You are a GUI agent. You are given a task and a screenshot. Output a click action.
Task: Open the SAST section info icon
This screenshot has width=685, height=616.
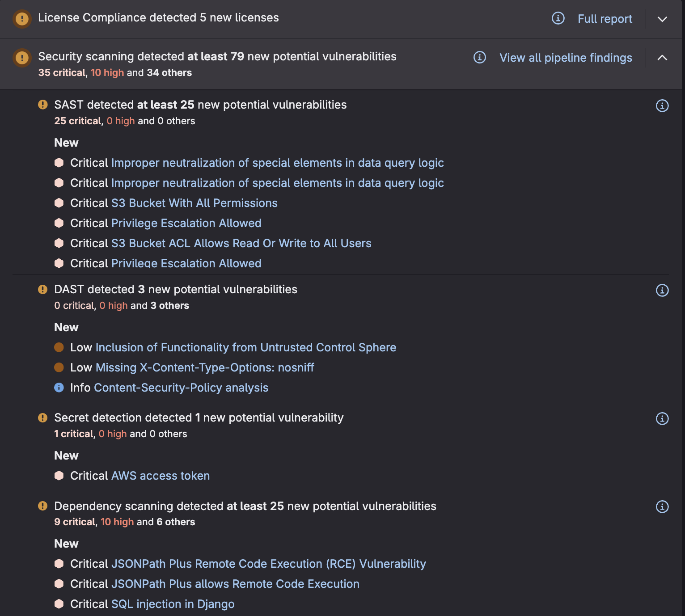point(662,105)
